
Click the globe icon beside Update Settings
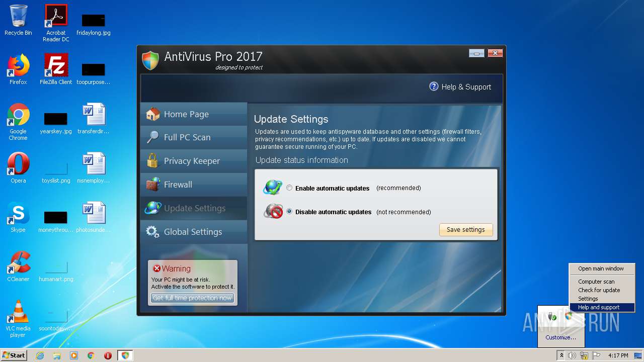tap(152, 208)
